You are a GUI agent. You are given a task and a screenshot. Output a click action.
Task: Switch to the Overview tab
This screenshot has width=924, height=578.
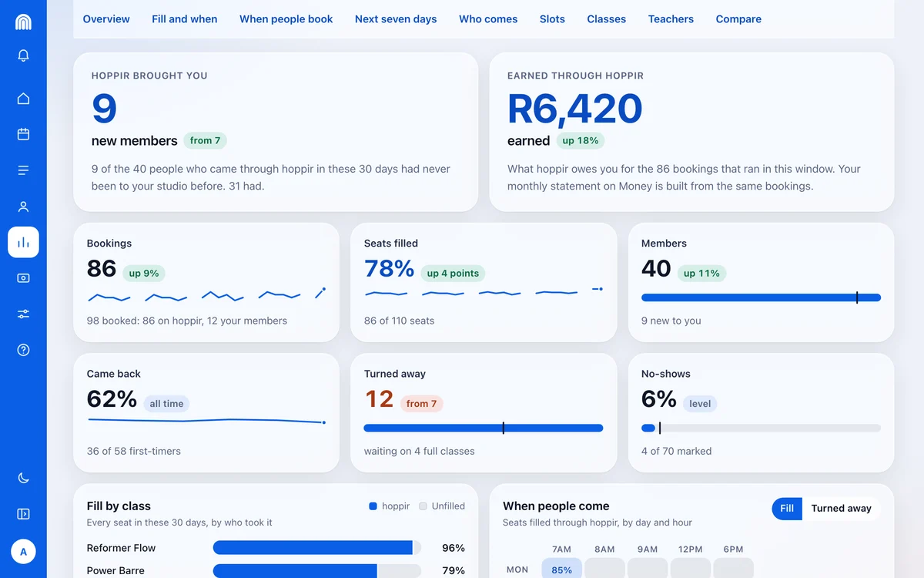click(x=106, y=19)
